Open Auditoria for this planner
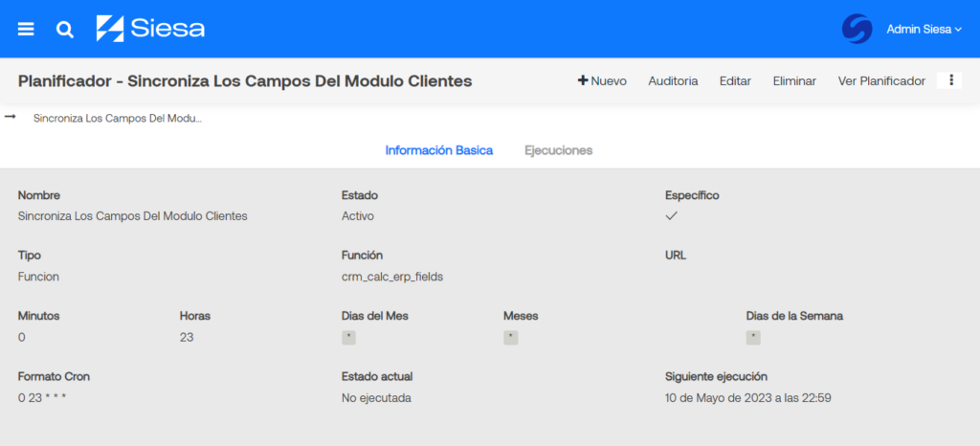Screen dimensions: 980x446 click(x=673, y=81)
